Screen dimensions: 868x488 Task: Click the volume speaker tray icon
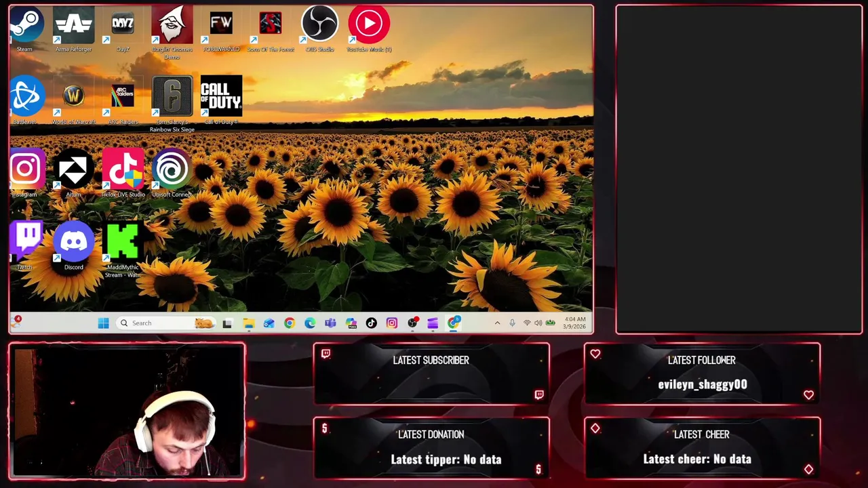(x=538, y=323)
